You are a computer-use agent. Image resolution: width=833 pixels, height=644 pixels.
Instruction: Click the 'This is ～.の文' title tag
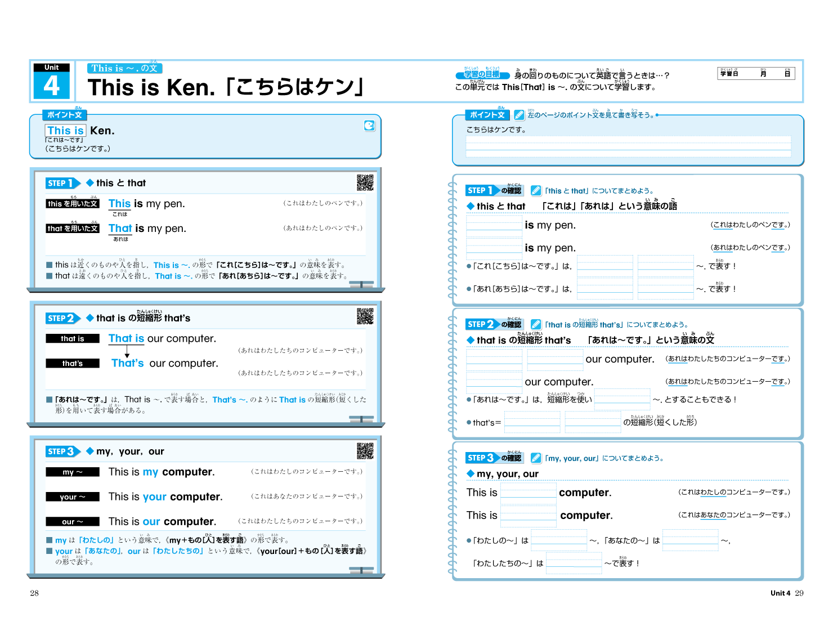click(125, 68)
